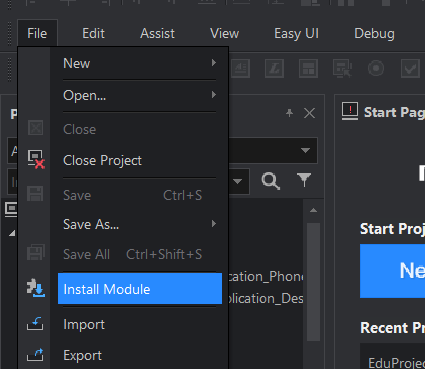Screen dimensions: 425x369
Task: Click the Close Project icon with red X
Action: point(36,159)
